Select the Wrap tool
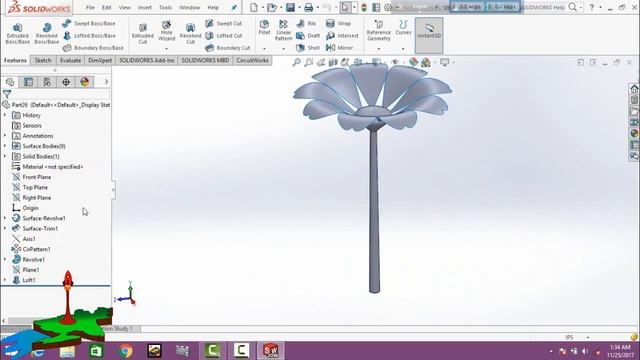640x360 pixels. 339,24
